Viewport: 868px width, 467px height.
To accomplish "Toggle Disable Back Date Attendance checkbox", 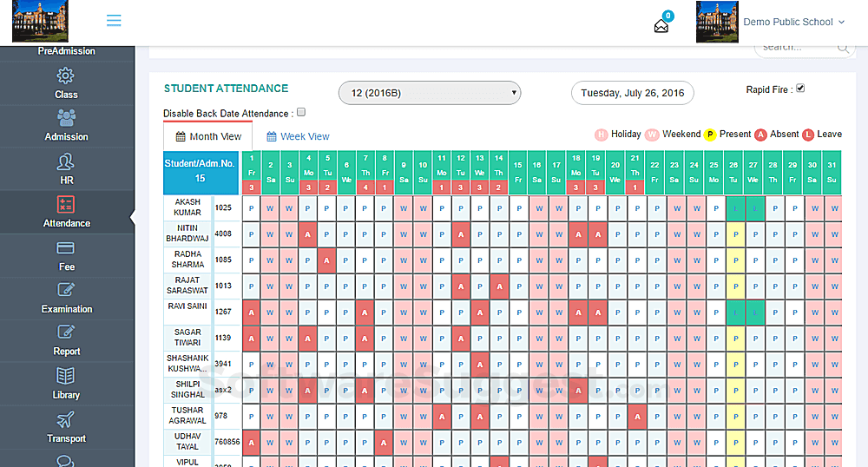I will coord(301,112).
